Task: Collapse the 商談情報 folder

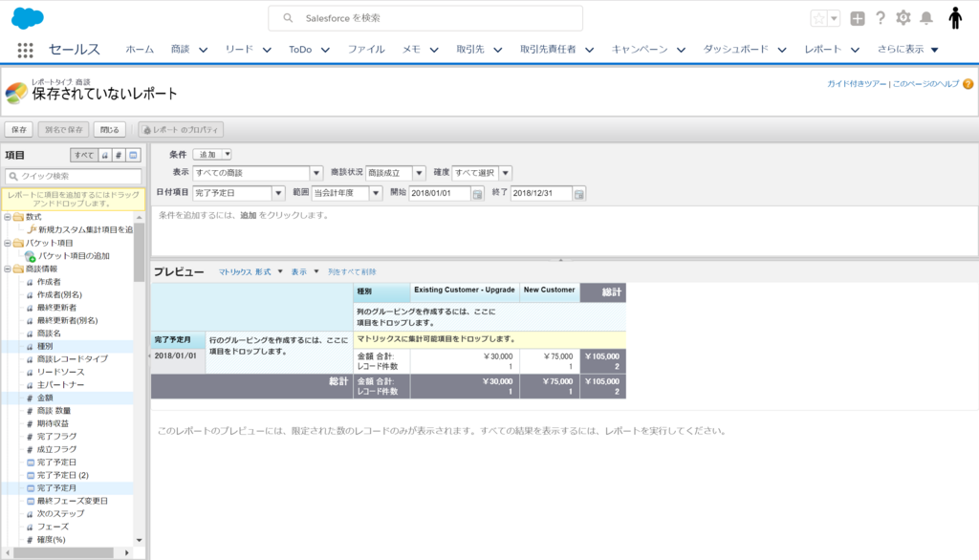Action: (8, 269)
